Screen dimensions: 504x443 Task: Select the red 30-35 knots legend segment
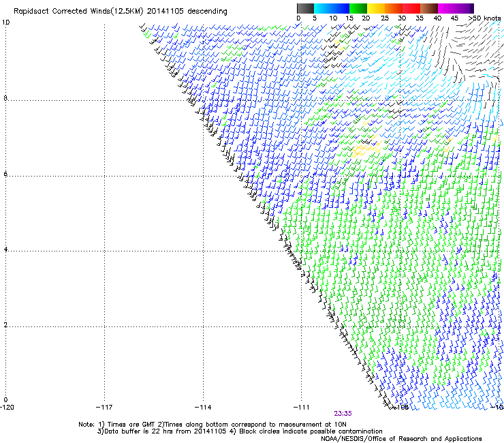pyautogui.click(x=411, y=8)
